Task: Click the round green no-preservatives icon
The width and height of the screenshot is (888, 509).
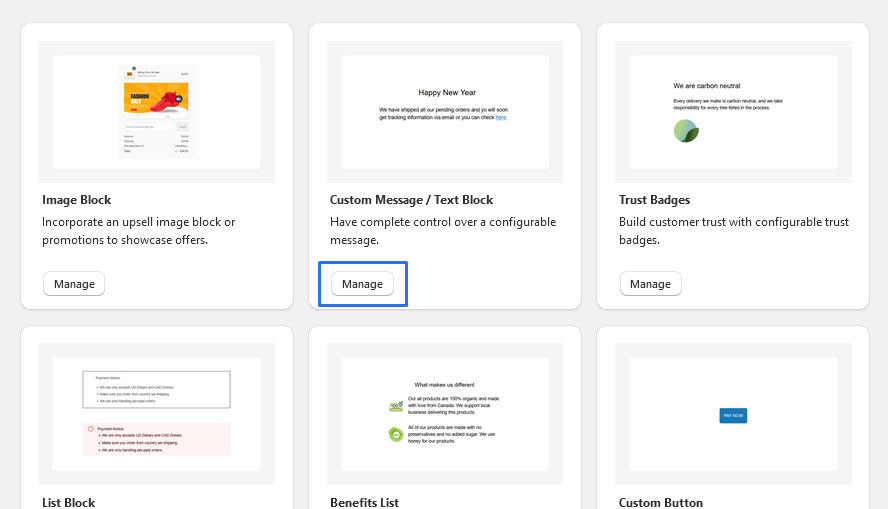Action: click(395, 435)
